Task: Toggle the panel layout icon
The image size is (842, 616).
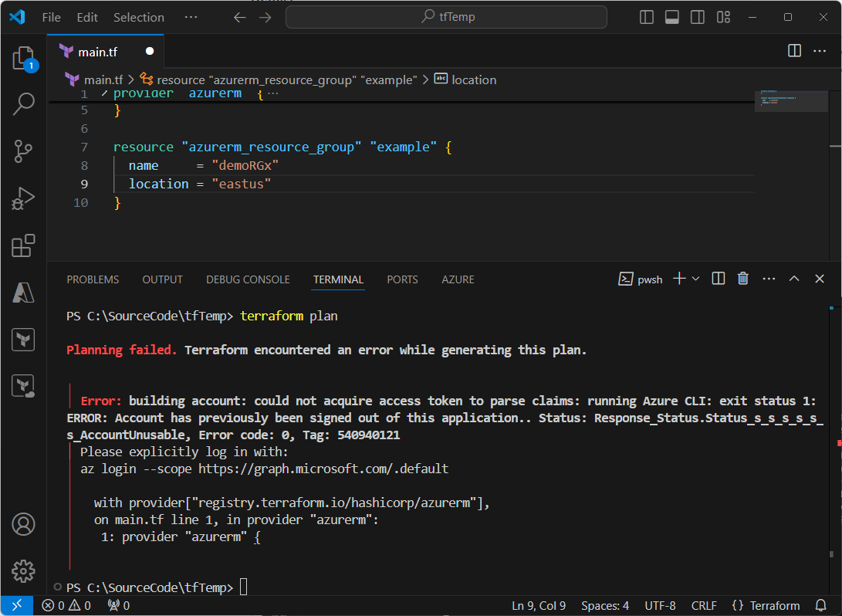Action: (x=671, y=17)
